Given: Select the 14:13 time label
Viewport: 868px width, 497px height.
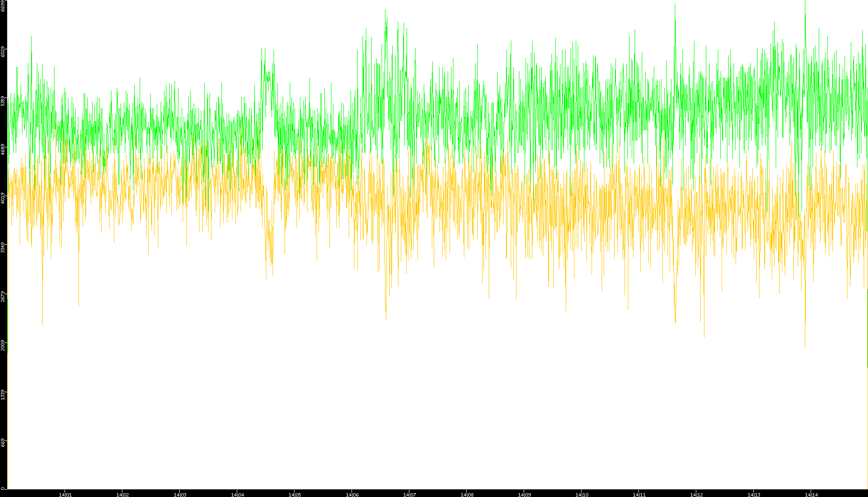Looking at the screenshot, I should point(754,495).
